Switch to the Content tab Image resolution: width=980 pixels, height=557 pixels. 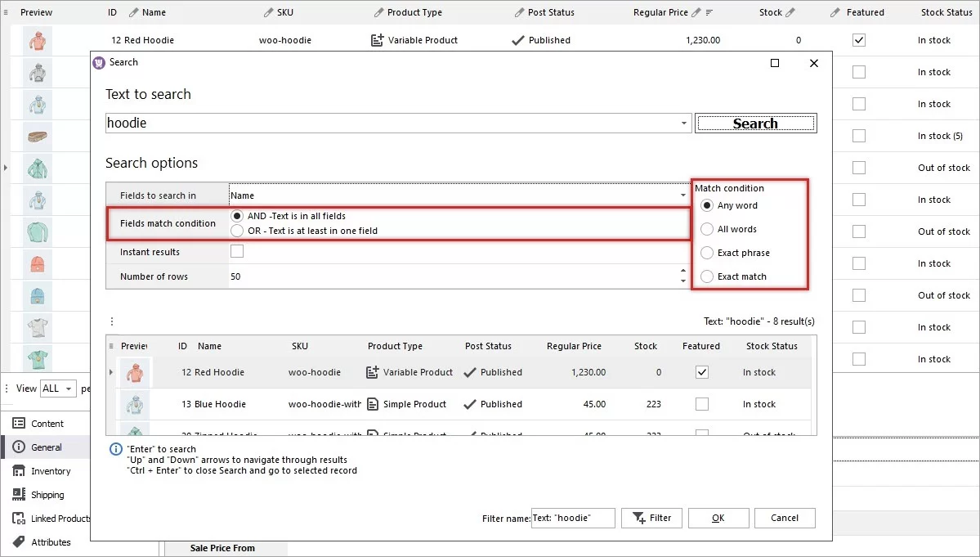pyautogui.click(x=19, y=423)
